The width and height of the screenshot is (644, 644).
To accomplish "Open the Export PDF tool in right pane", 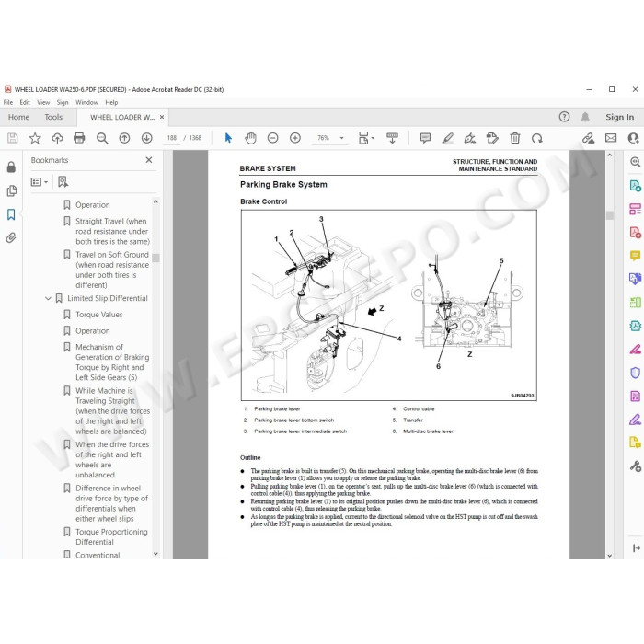I will coord(635,186).
